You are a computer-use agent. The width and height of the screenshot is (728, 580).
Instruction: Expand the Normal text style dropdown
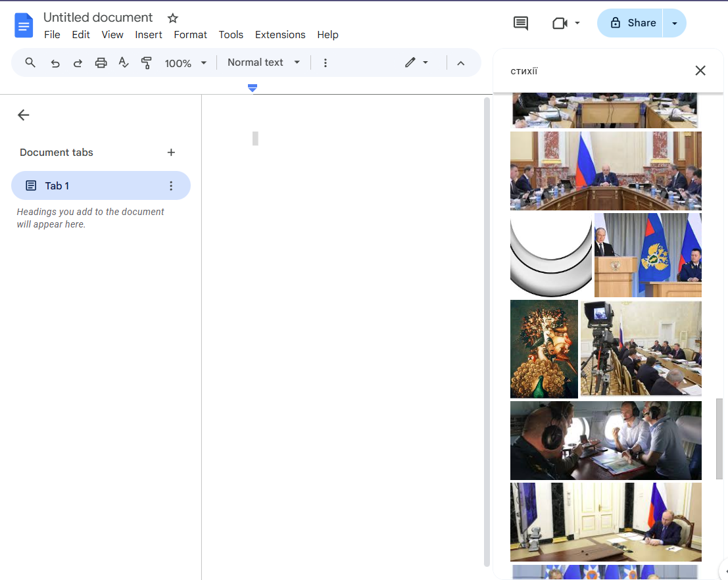coord(264,62)
